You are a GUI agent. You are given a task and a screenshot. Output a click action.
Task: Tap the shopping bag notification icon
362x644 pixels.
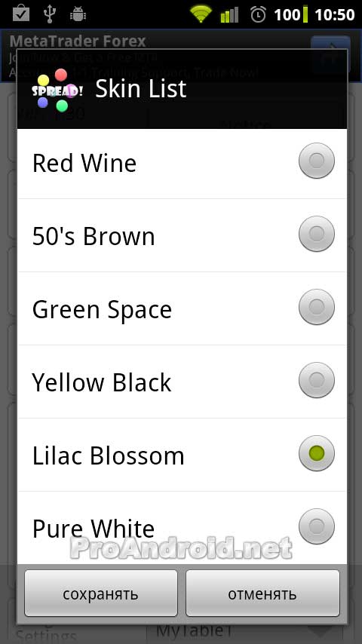(21, 14)
